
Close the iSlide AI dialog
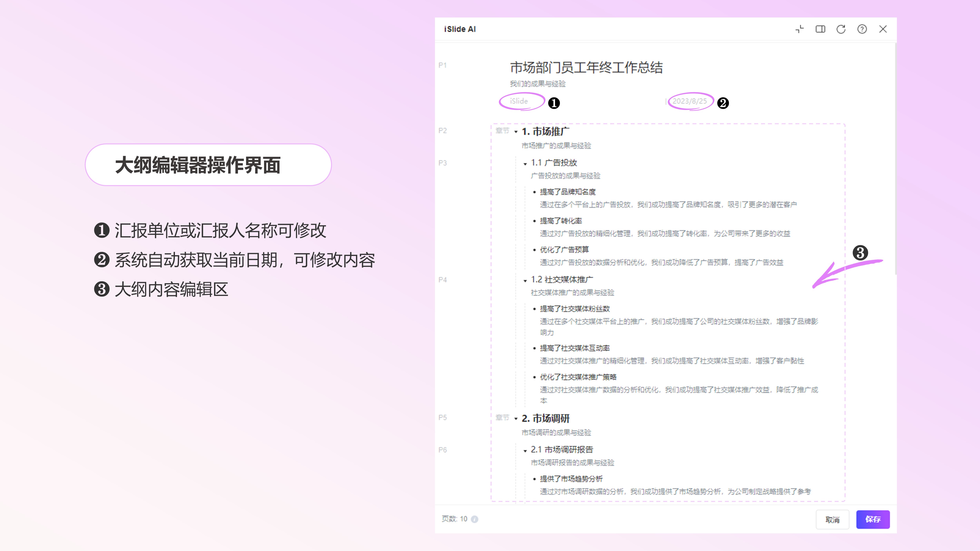coord(883,29)
